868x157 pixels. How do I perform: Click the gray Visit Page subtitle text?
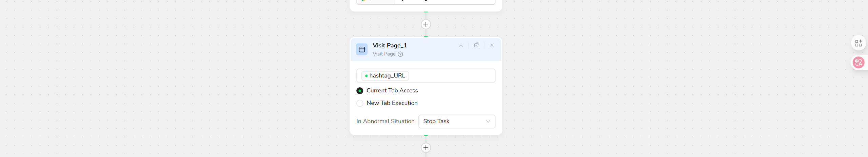384,54
